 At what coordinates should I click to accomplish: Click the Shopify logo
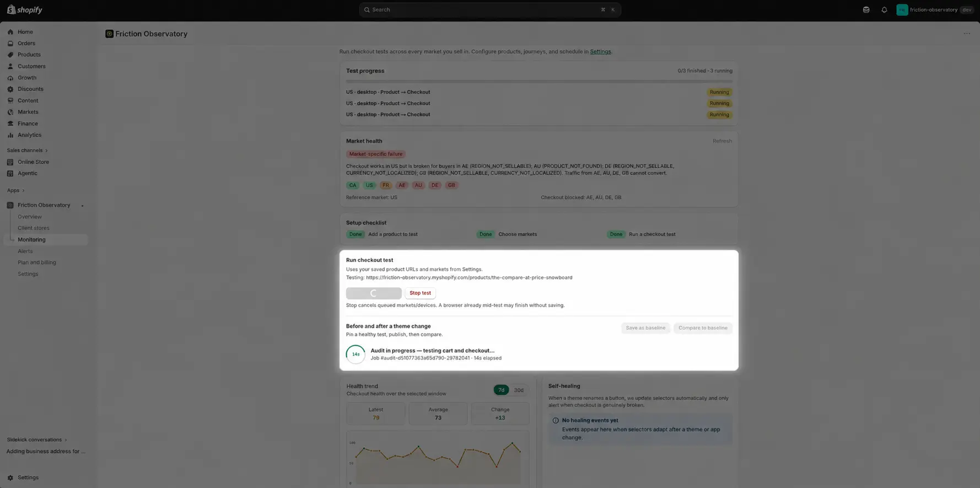pos(24,10)
